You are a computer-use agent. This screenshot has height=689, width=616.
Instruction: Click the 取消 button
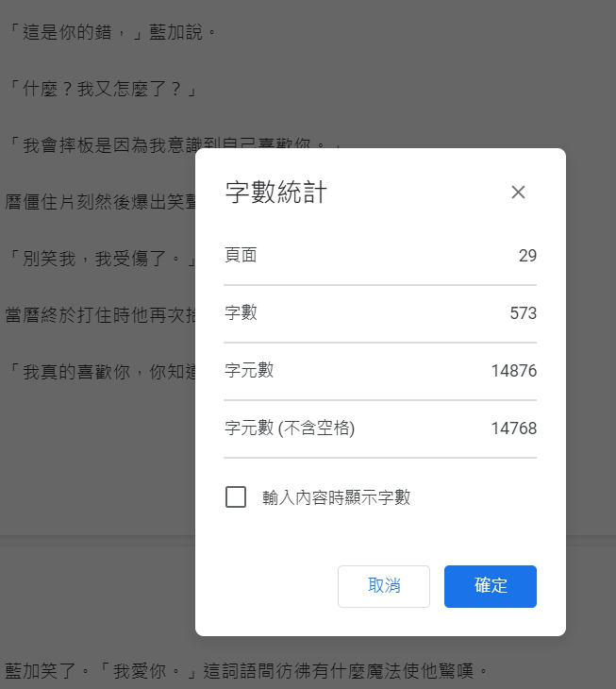tap(384, 586)
